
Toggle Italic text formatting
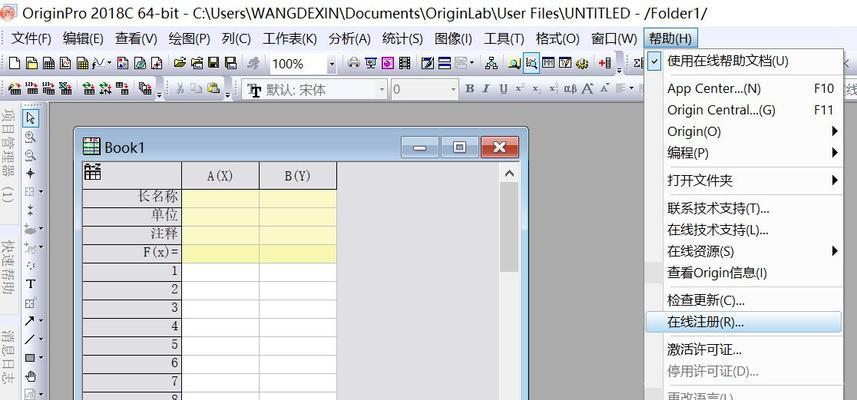486,89
